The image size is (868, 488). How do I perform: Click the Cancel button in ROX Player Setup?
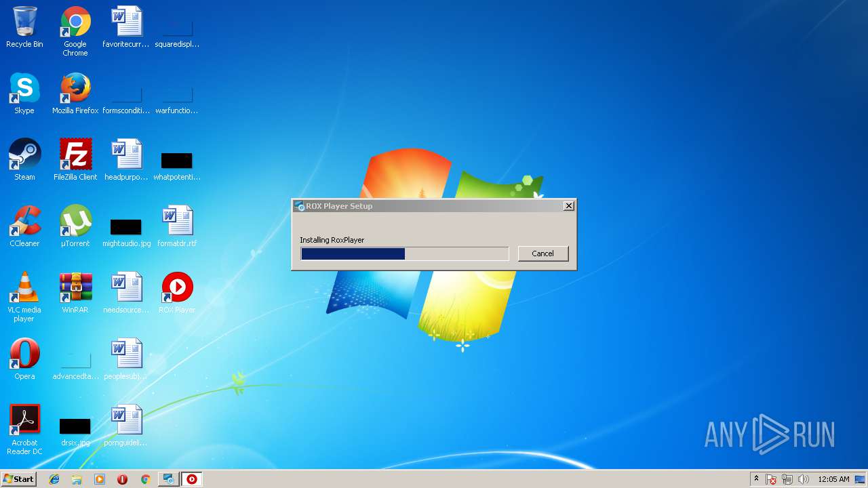pos(542,253)
